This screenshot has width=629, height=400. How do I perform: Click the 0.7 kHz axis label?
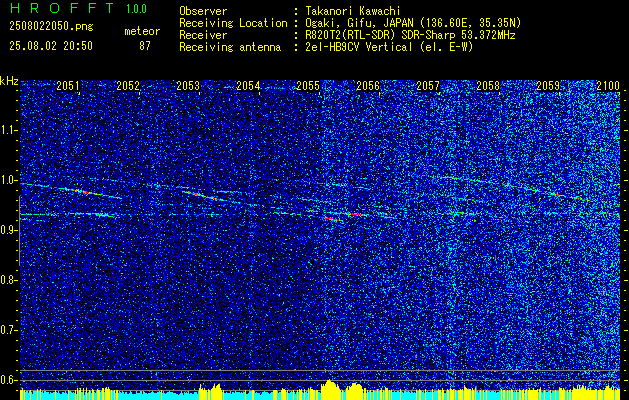(8, 330)
